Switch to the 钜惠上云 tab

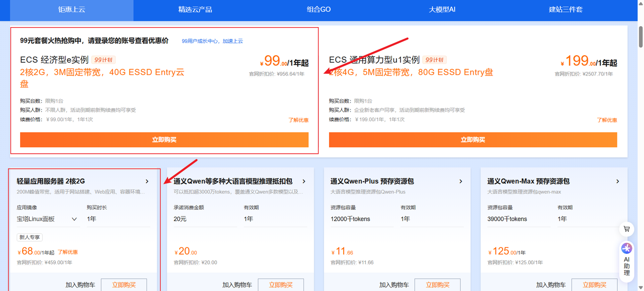click(72, 10)
